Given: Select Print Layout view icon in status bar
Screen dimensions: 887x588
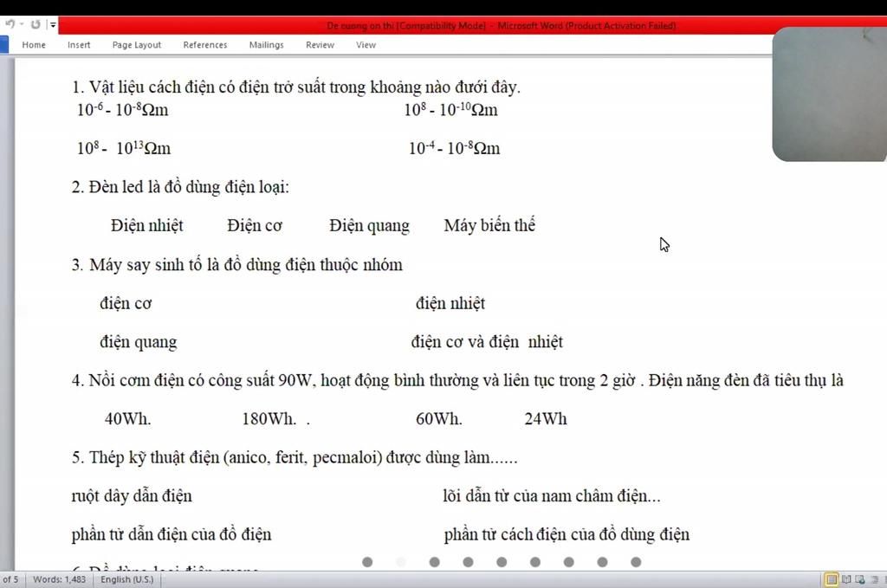Looking at the screenshot, I should tap(832, 579).
